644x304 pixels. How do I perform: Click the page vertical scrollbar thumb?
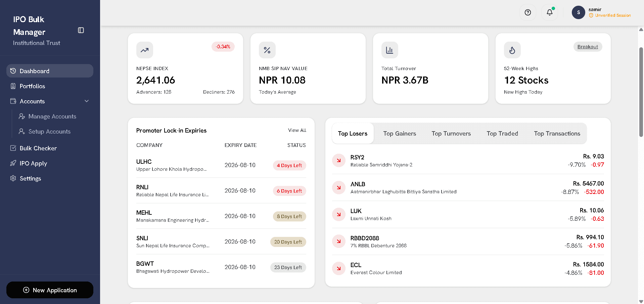641,92
